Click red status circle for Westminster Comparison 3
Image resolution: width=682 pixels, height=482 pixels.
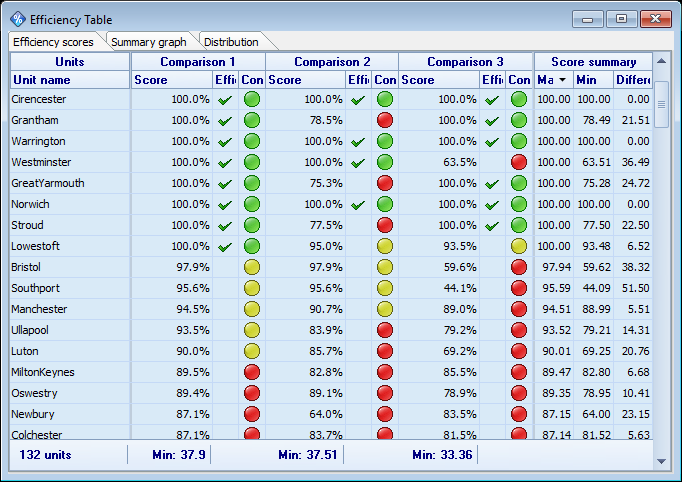pyautogui.click(x=518, y=162)
